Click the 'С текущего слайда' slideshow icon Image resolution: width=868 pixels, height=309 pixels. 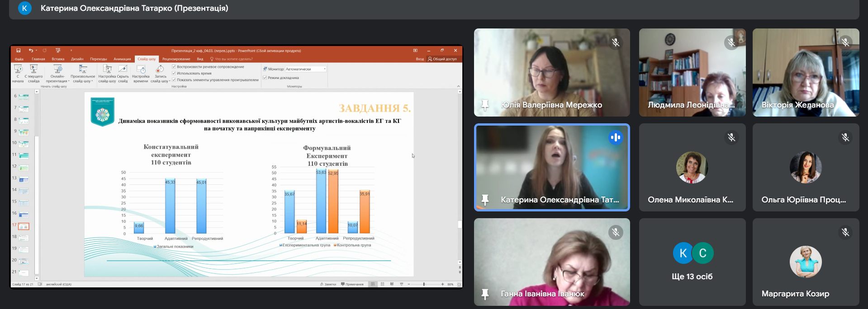33,70
